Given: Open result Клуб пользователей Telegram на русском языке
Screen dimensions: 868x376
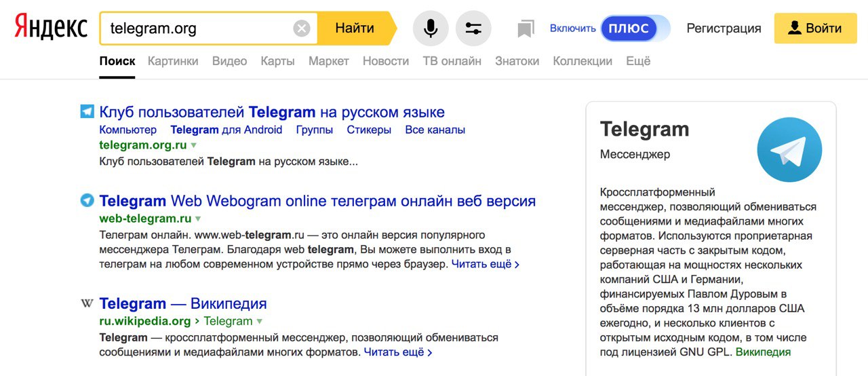Looking at the screenshot, I should 272,112.
